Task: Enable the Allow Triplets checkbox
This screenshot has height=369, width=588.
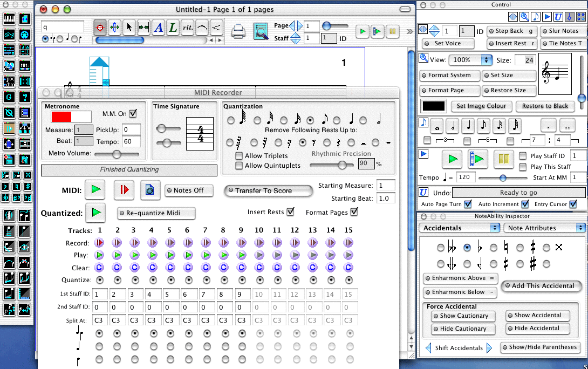Action: point(239,156)
